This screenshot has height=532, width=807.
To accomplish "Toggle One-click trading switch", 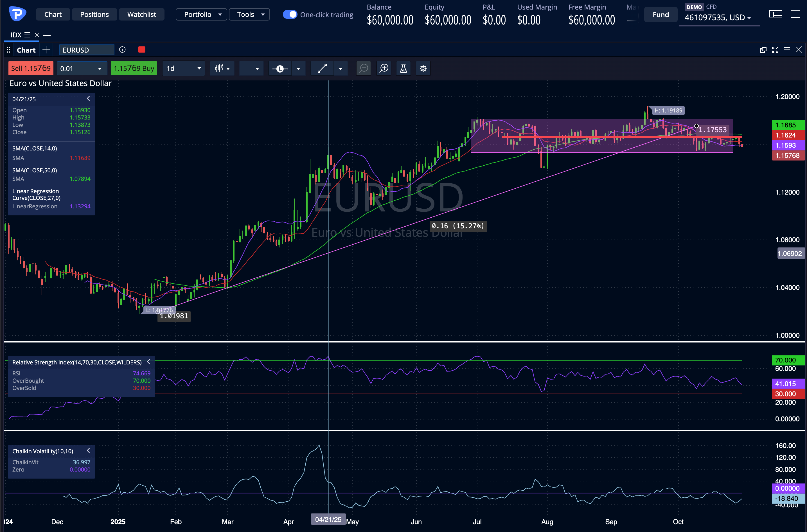I will [x=290, y=15].
